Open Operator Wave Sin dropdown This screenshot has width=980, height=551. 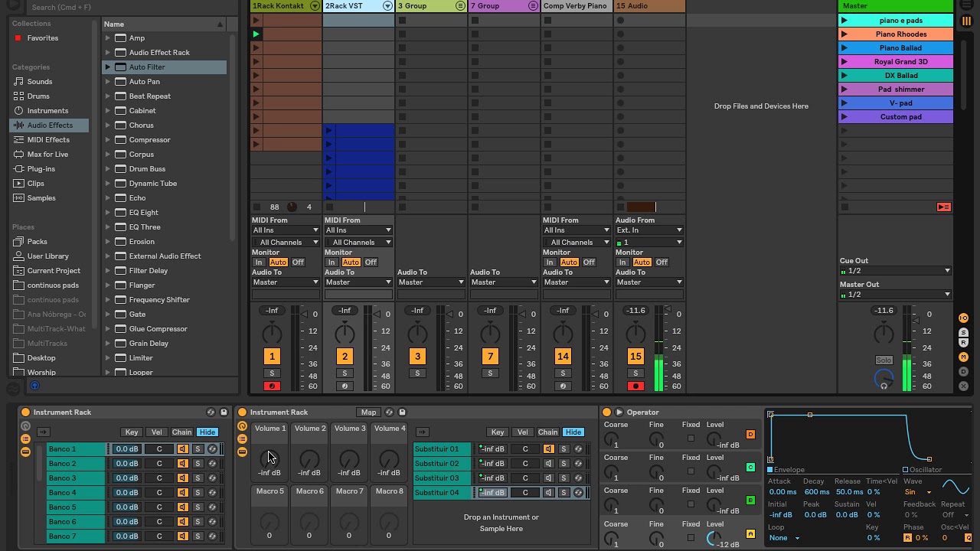918,492
